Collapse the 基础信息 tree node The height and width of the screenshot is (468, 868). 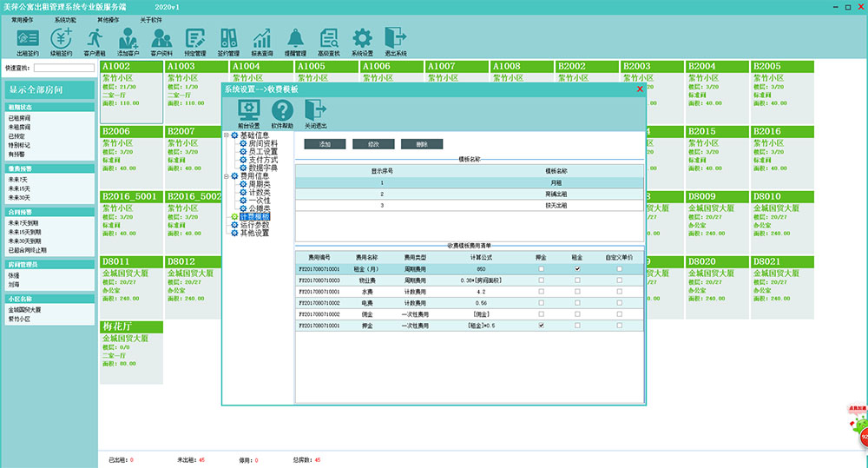point(227,135)
